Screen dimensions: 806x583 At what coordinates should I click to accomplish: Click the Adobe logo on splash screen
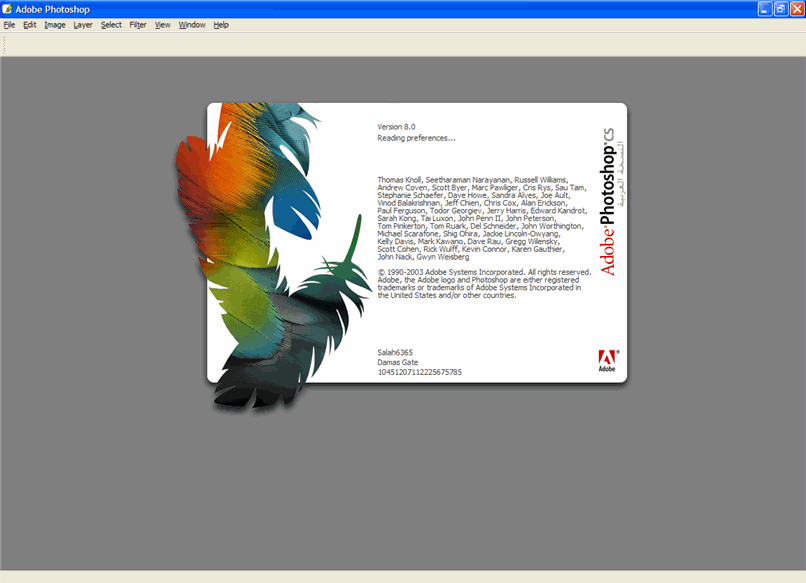click(x=608, y=360)
